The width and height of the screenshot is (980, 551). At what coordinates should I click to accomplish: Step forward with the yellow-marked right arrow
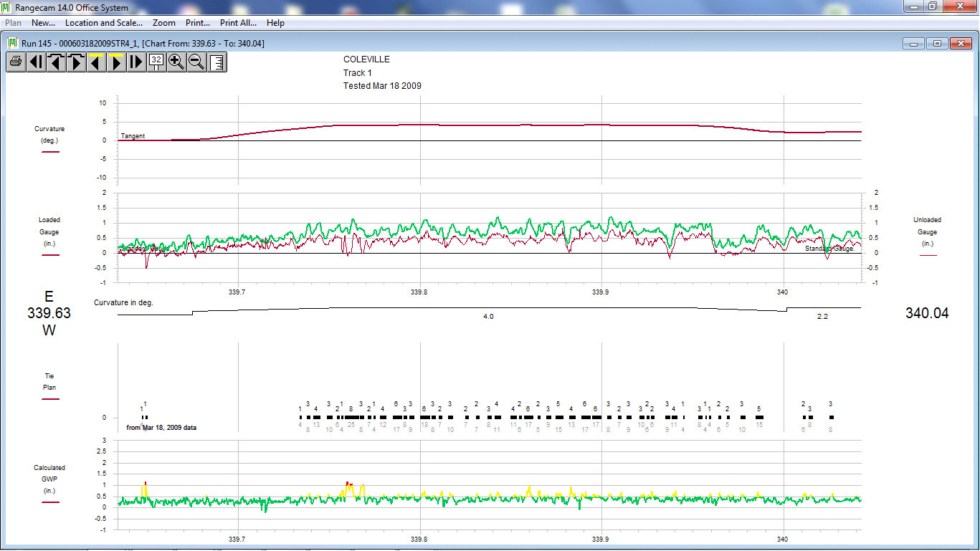click(x=116, y=62)
